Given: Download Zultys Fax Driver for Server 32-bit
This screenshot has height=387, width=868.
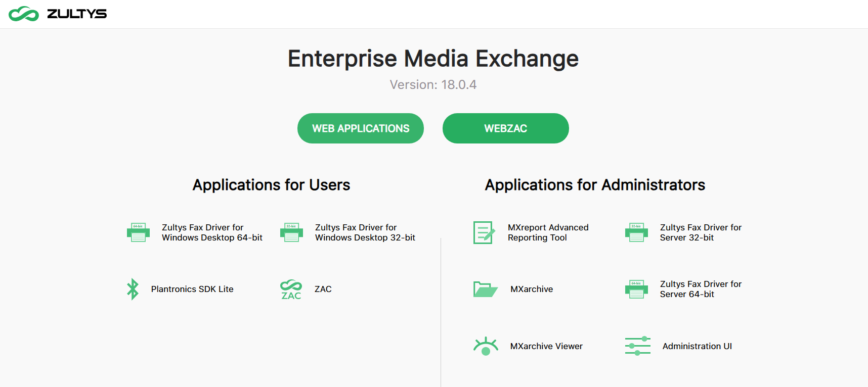Looking at the screenshot, I should (x=701, y=232).
